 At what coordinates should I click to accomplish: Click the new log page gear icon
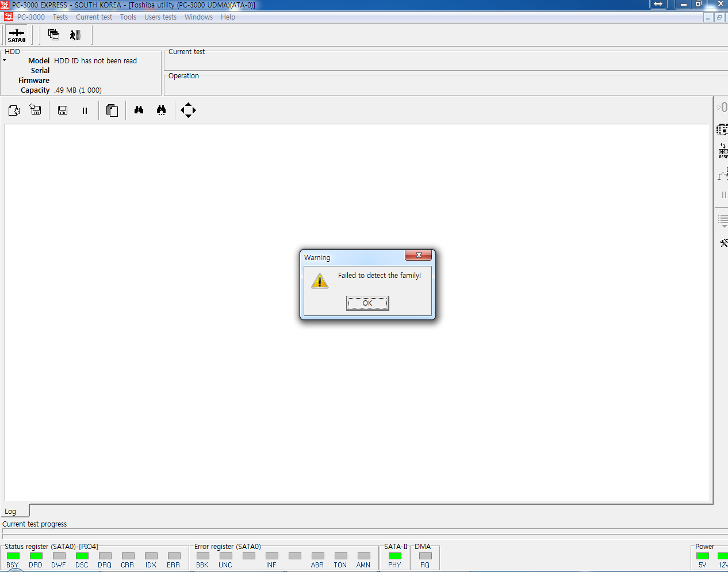(14, 110)
